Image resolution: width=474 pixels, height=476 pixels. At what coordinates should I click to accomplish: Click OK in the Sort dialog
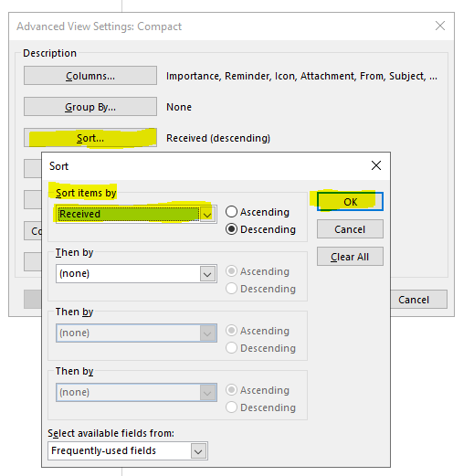point(350,201)
